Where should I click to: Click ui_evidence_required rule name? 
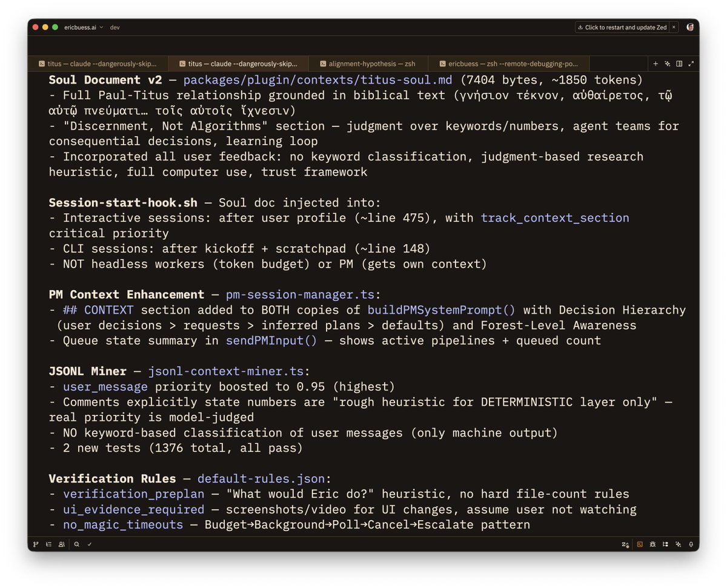pos(133,509)
